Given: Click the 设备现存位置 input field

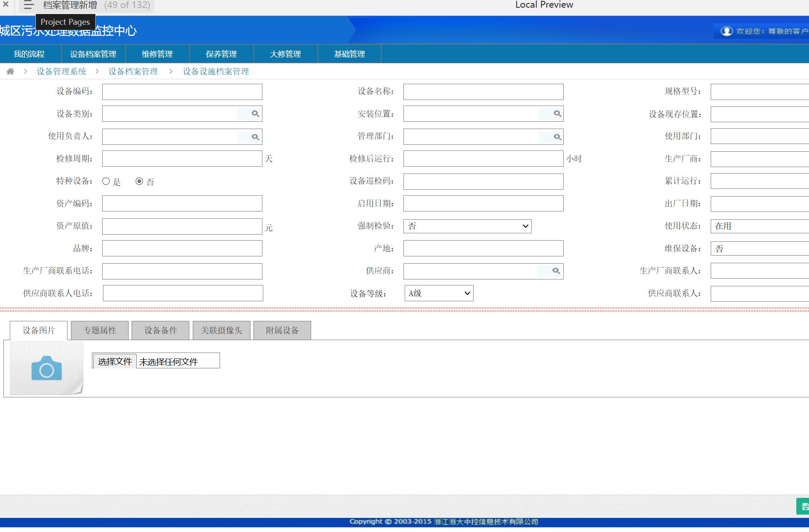Looking at the screenshot, I should click(x=759, y=115).
